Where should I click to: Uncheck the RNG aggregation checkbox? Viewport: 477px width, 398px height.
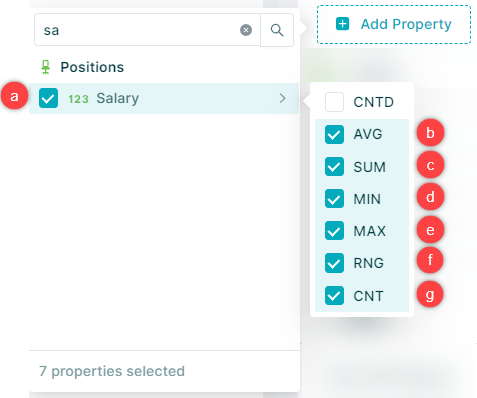coord(334,263)
